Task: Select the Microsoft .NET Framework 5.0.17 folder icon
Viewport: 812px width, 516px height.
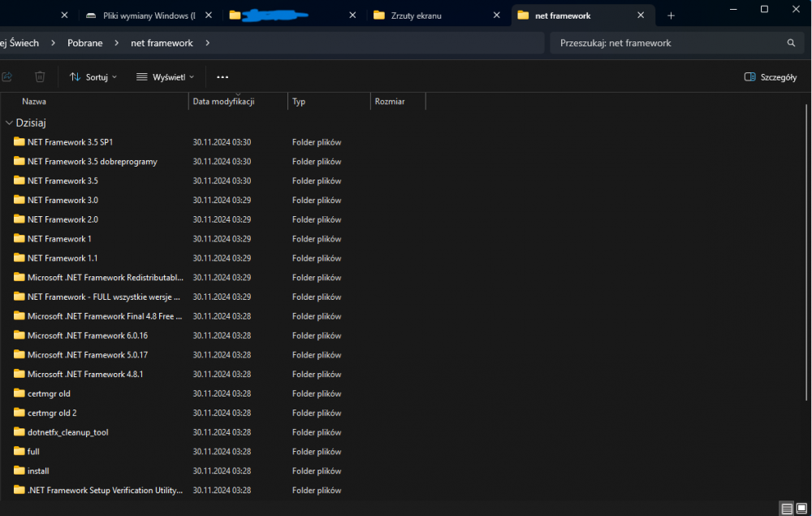Action: point(19,354)
